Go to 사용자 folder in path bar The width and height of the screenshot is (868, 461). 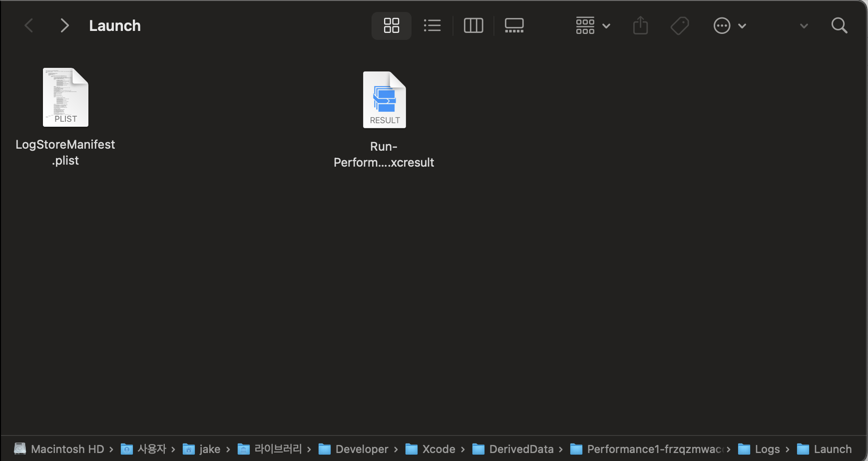click(x=144, y=449)
